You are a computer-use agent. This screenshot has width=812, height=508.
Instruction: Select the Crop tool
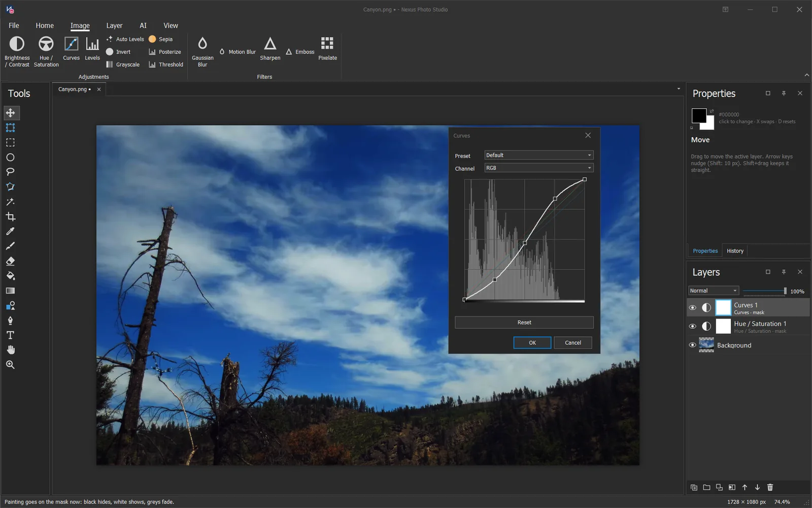tap(10, 216)
